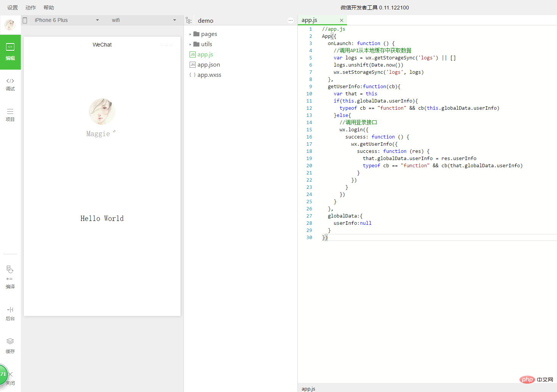Click the Hello World text in simulator

click(x=102, y=218)
